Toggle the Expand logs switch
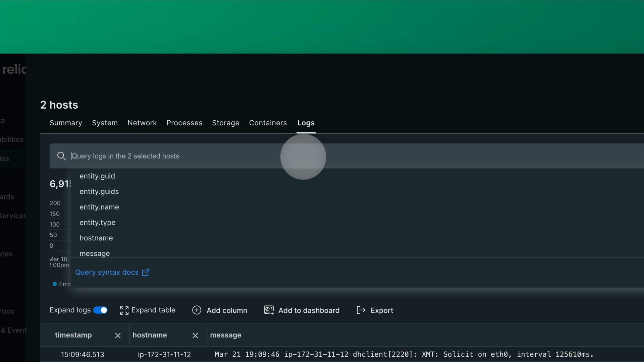 click(x=100, y=310)
